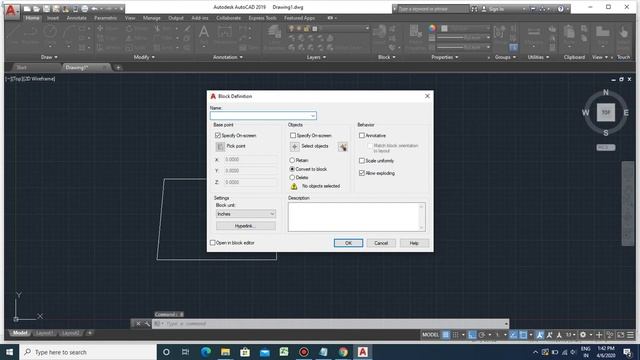The height and width of the screenshot is (360, 640).
Task: Click the ViewCube TOP face
Action: coord(606,112)
